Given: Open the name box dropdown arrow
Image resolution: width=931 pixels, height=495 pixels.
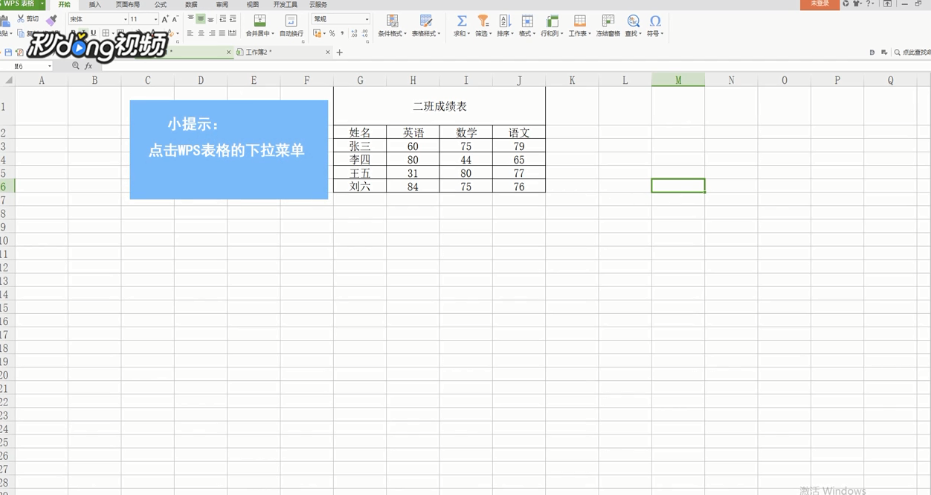Looking at the screenshot, I should click(x=49, y=66).
